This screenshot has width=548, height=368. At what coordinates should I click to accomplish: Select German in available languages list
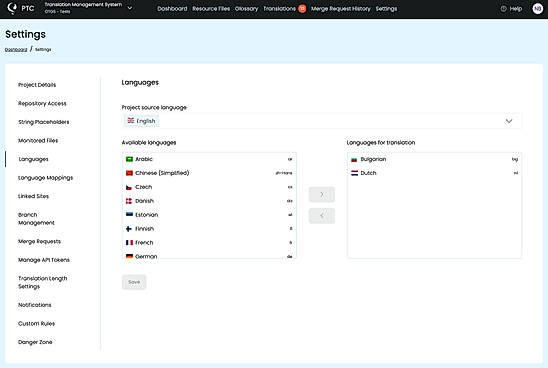point(209,256)
